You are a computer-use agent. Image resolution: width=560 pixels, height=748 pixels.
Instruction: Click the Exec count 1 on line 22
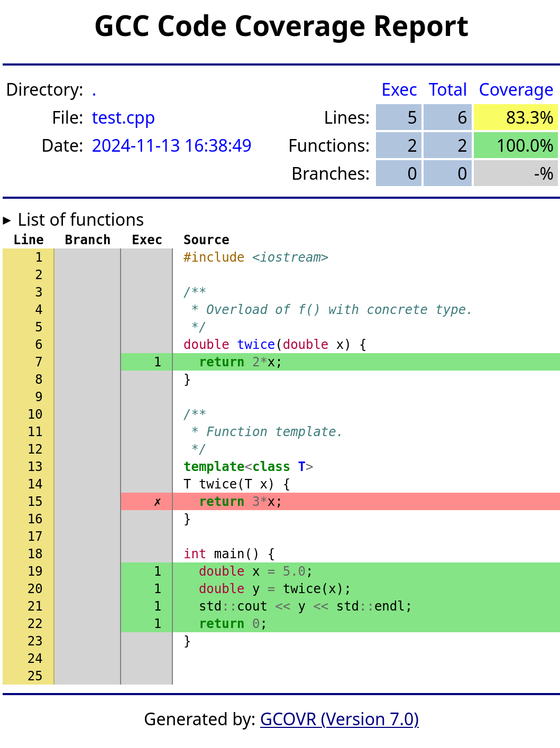[x=157, y=624]
